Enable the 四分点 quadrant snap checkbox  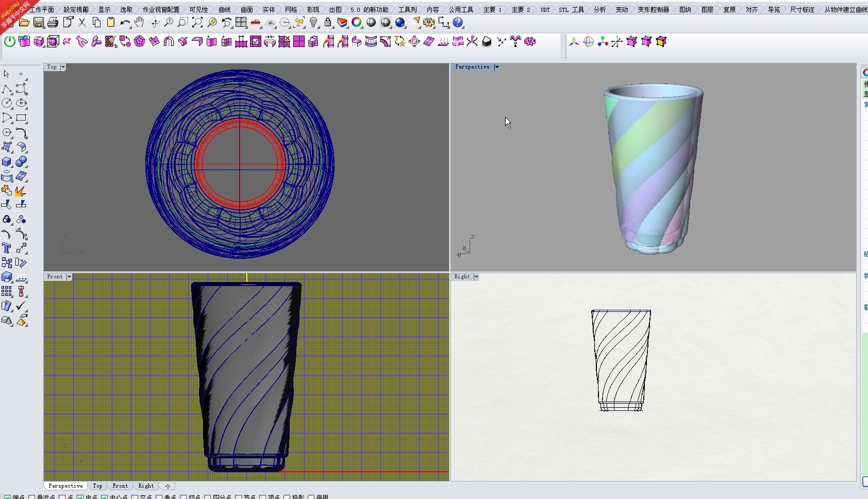(x=208, y=497)
